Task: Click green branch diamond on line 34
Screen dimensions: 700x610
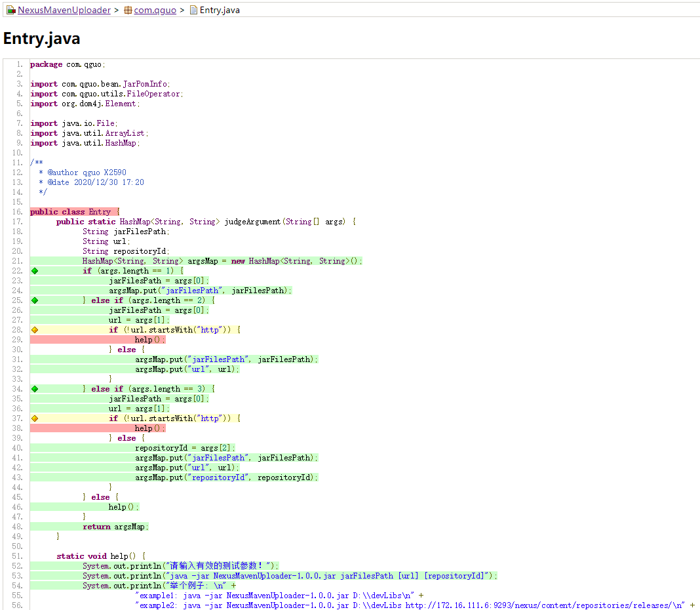Action: pyautogui.click(x=35, y=389)
